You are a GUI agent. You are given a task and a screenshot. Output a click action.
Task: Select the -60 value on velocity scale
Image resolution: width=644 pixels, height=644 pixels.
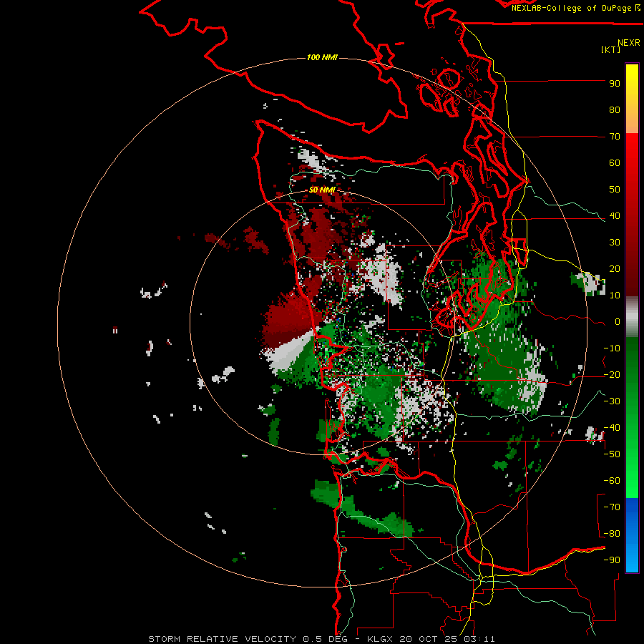tap(612, 481)
